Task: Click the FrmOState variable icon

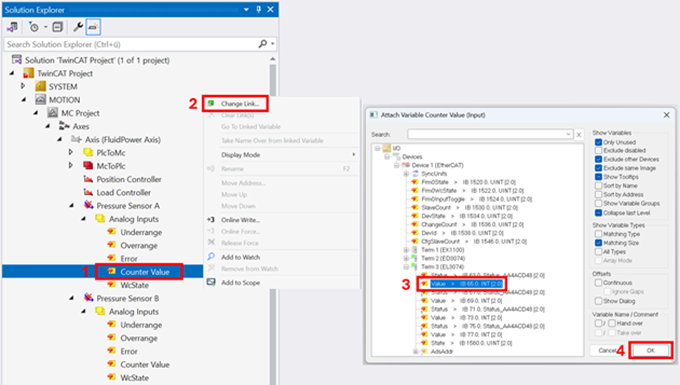Action: click(x=415, y=182)
